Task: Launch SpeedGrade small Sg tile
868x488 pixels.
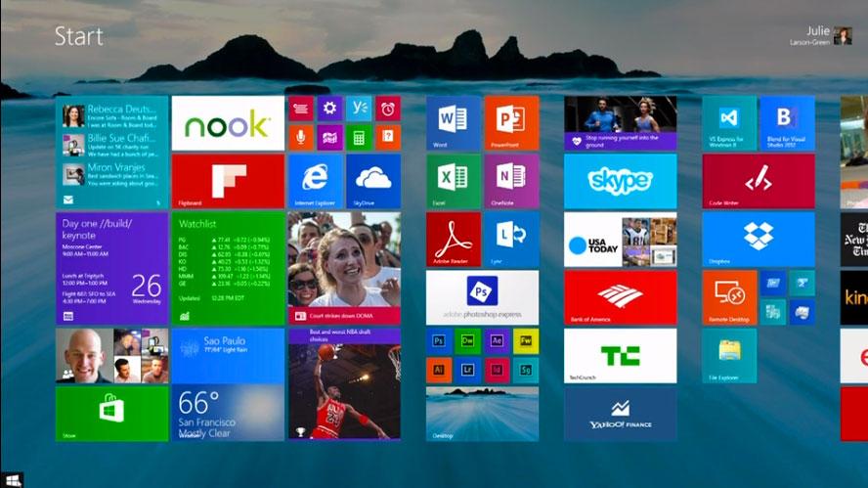Action: (x=526, y=370)
